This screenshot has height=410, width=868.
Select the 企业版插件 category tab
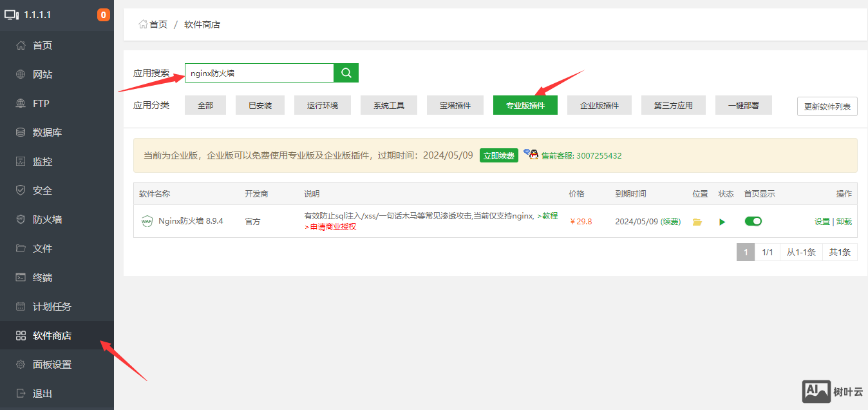pos(599,105)
